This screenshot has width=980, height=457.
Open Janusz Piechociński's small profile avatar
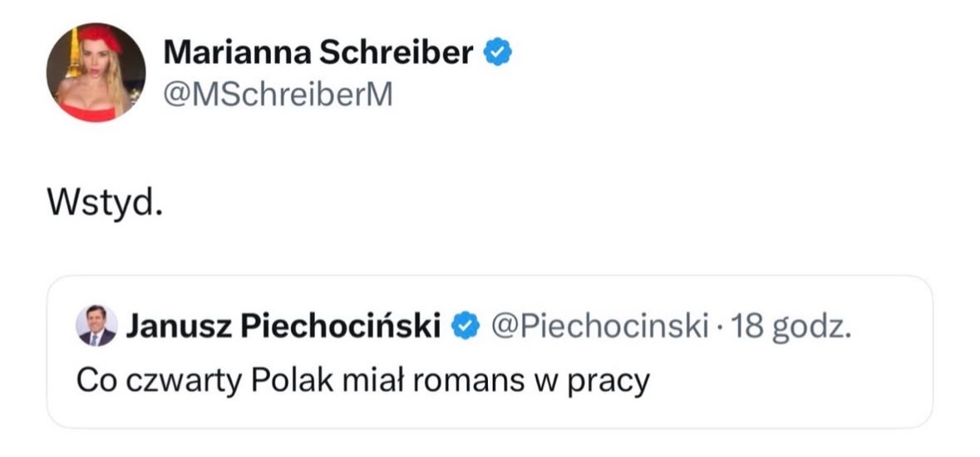[96, 325]
